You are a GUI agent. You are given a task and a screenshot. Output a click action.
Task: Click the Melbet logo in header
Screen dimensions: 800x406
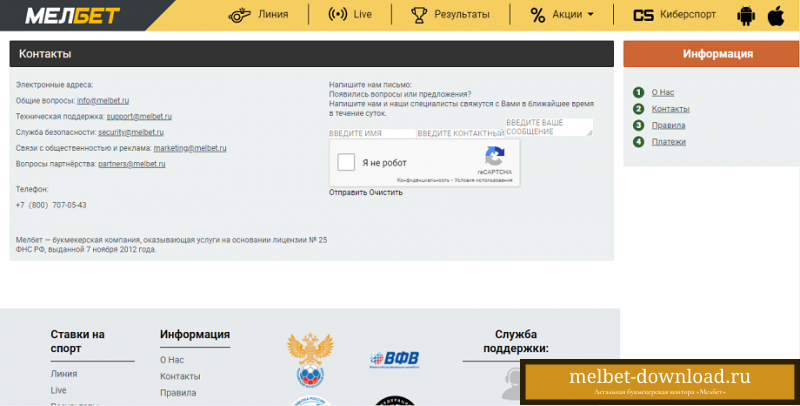coord(72,16)
